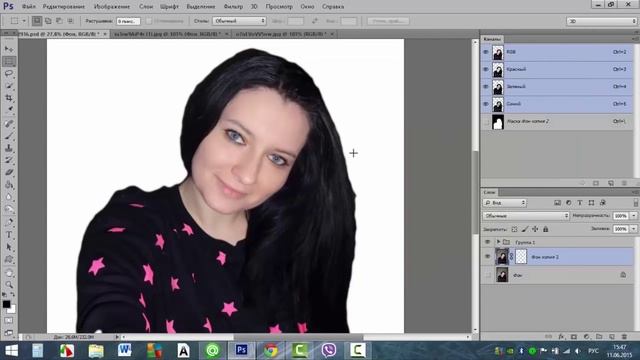Create a new layer in Layers panel
Image resolution: width=640 pixels, height=360 pixels.
pos(611,337)
